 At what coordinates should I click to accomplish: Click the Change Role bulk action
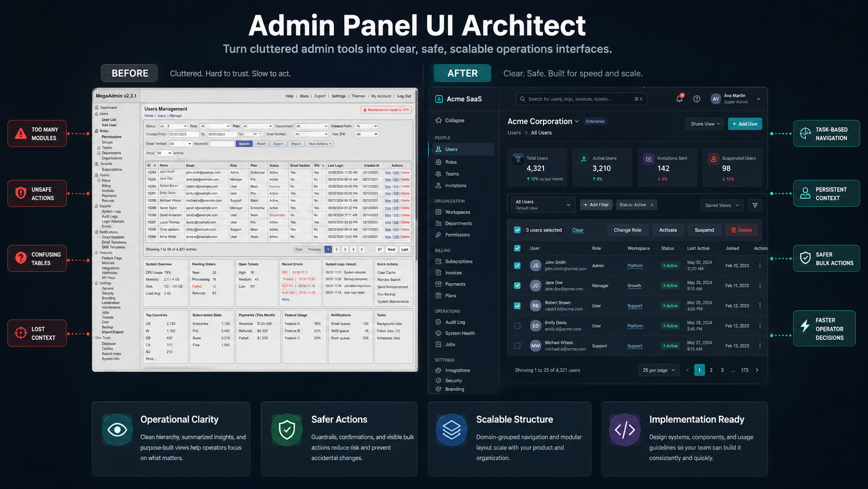pos(627,230)
